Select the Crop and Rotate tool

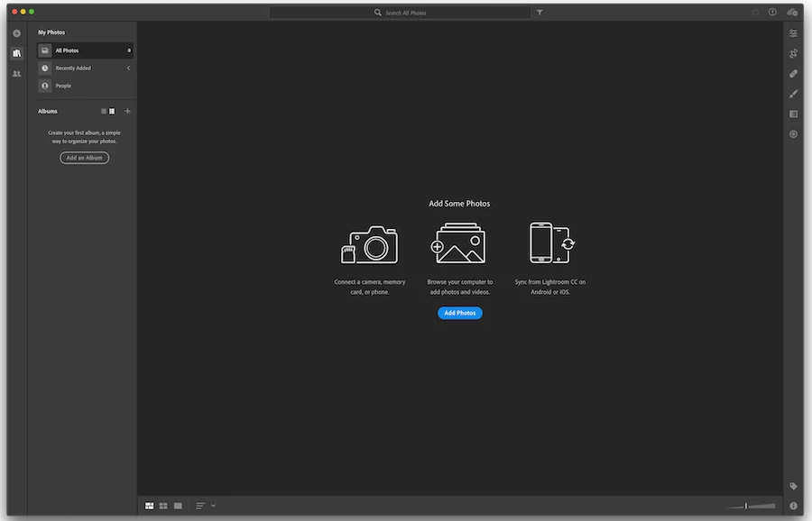click(x=793, y=53)
